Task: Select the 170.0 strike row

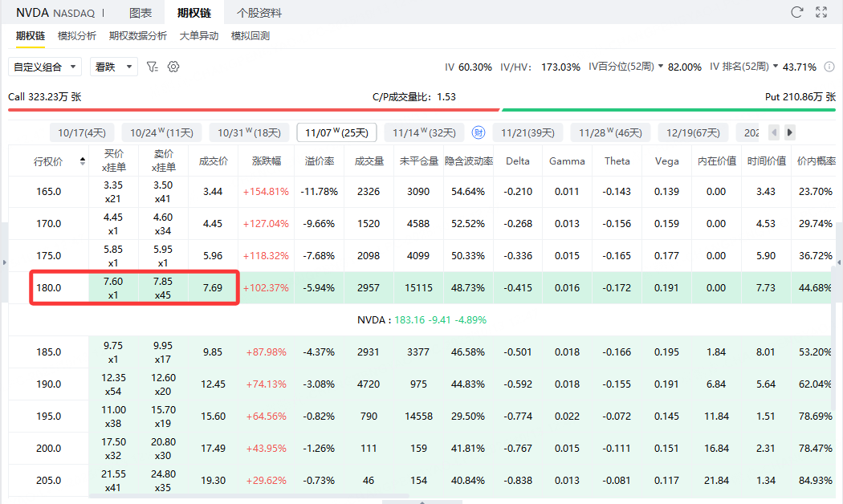Action: (421, 224)
